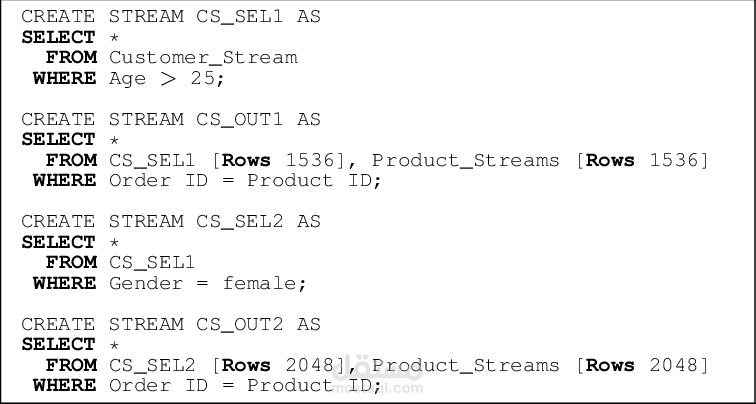
Task: Click the 'Age > 25' condition
Action: pos(167,78)
